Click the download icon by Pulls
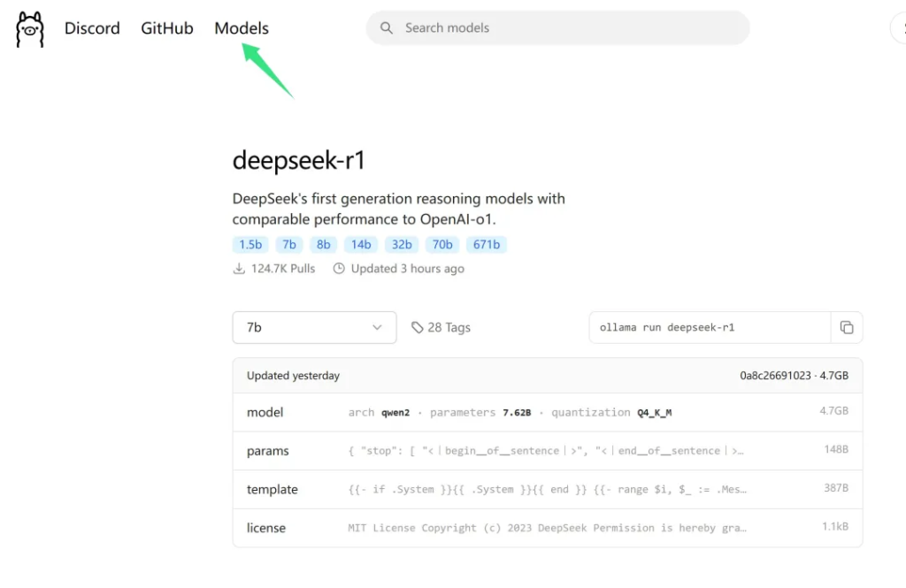This screenshot has height=588, width=906. pyautogui.click(x=239, y=269)
